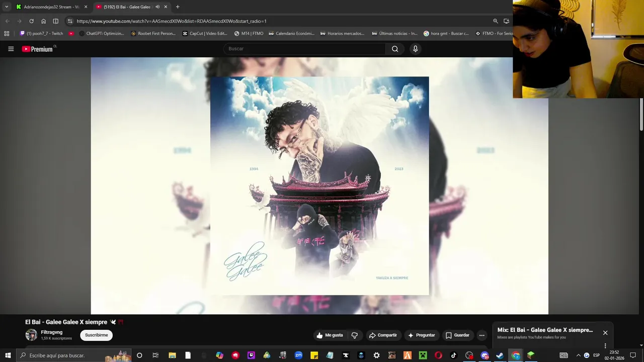Open the Zoom taskbar app
The height and width of the screenshot is (362, 644).
point(298,355)
